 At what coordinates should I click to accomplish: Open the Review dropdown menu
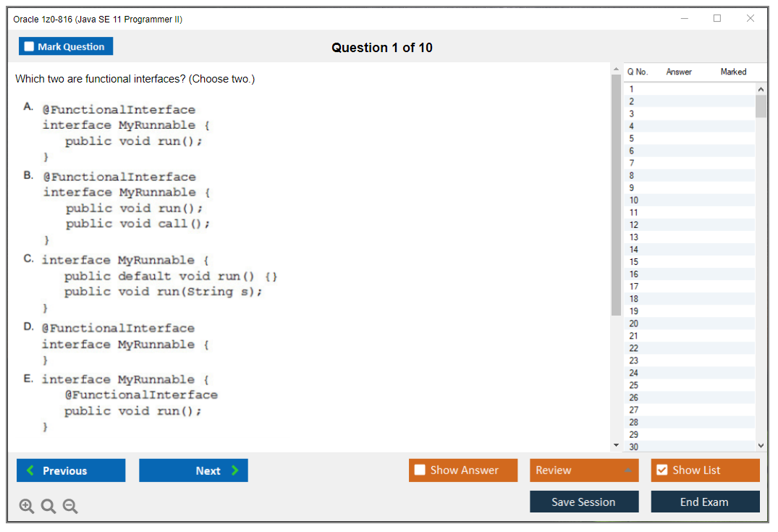click(584, 470)
